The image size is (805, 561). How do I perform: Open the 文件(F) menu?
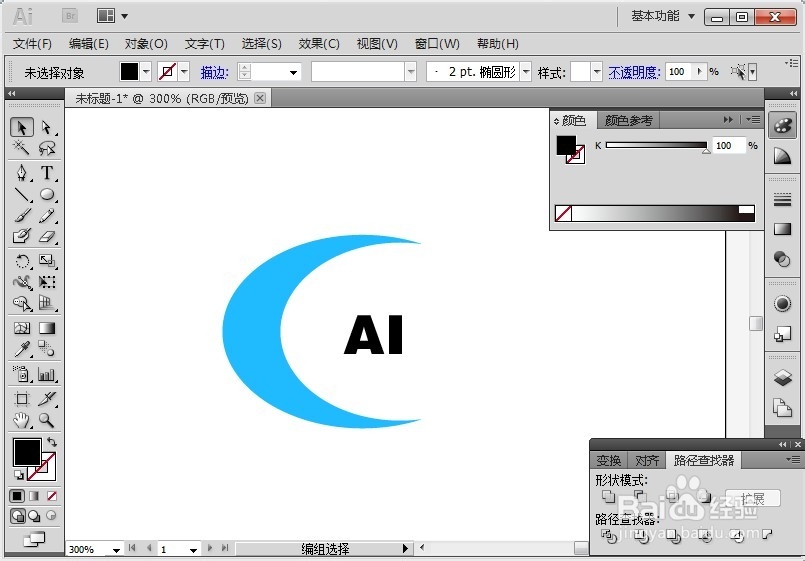[x=32, y=44]
